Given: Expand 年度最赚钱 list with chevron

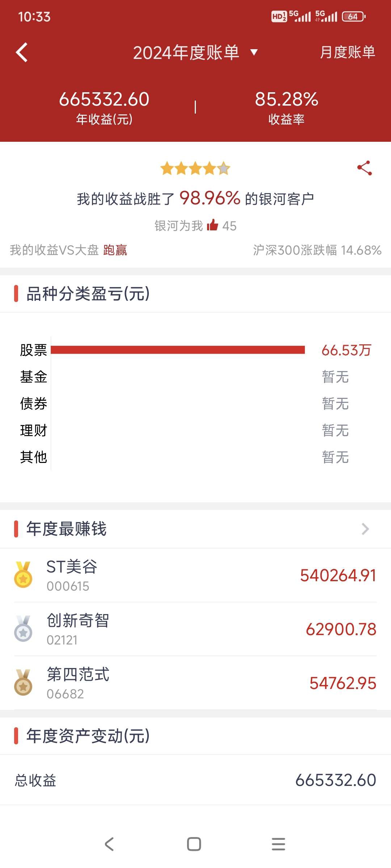Looking at the screenshot, I should click(365, 529).
